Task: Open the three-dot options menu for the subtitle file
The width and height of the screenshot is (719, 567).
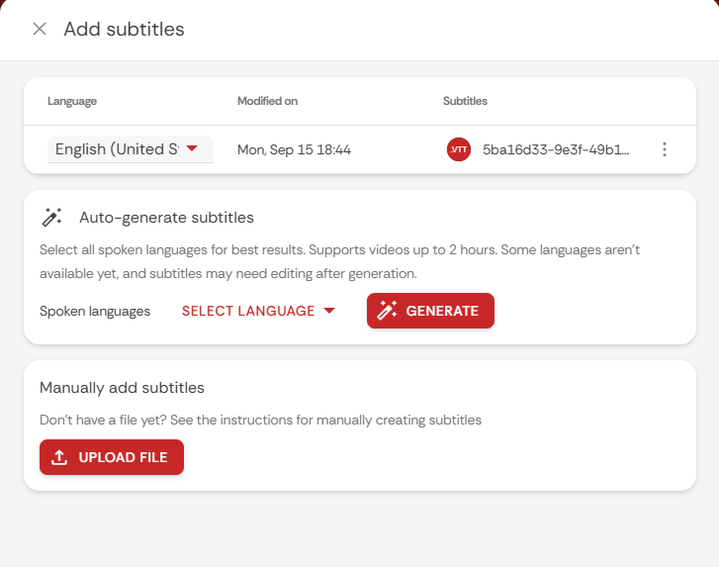Action: pos(664,150)
